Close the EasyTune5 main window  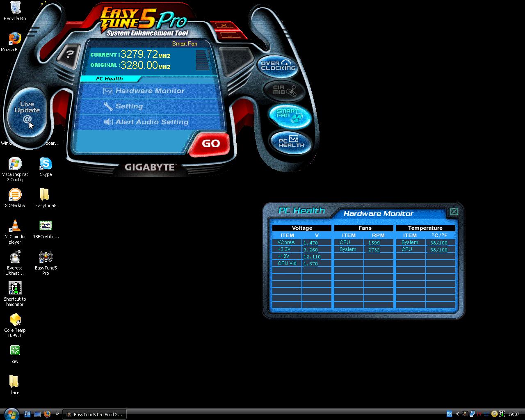click(224, 25)
